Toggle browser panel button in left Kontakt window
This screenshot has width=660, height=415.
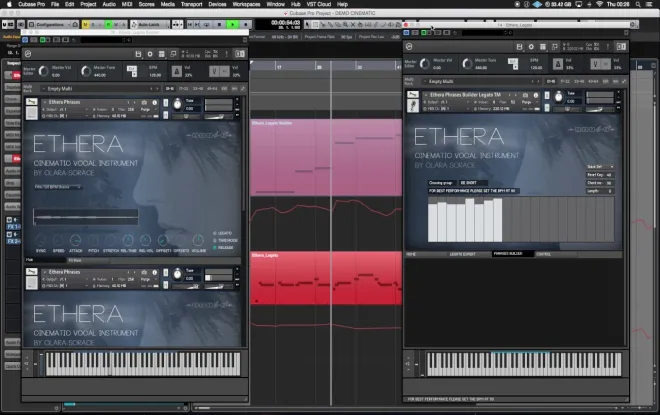tap(240, 54)
